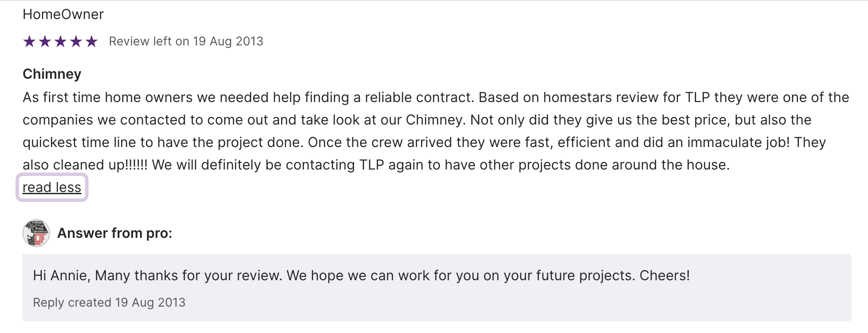
Task: Click the word 'Cheers!' in the pro reply
Action: click(664, 275)
